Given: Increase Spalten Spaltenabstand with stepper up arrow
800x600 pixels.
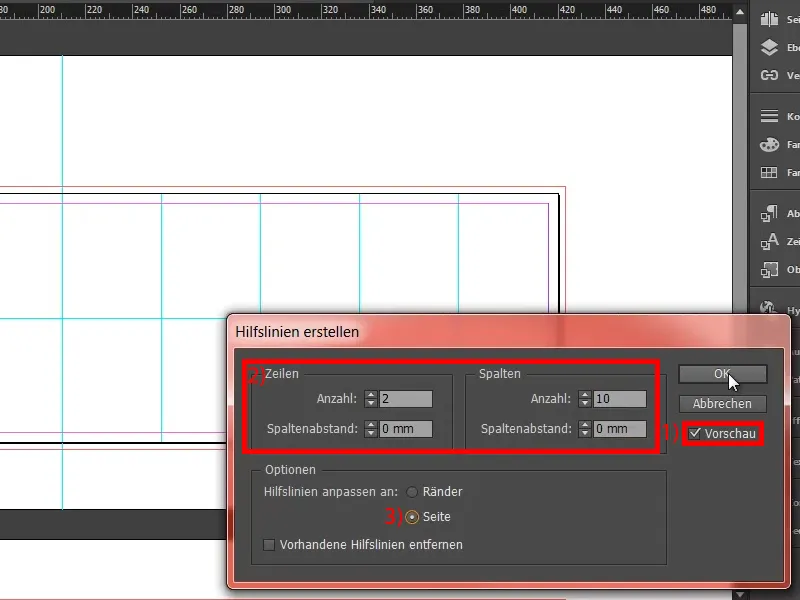Looking at the screenshot, I should pos(585,425).
